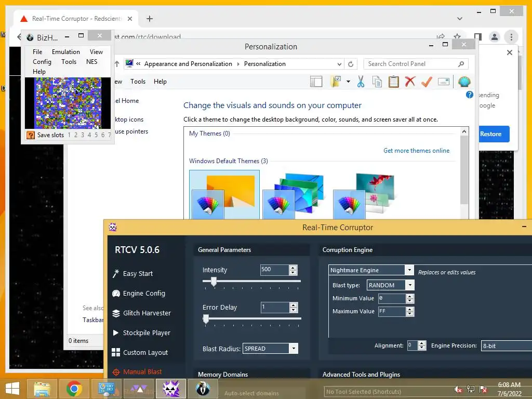
Task: Adjust the Intensity slider handle
Action: [x=214, y=282]
